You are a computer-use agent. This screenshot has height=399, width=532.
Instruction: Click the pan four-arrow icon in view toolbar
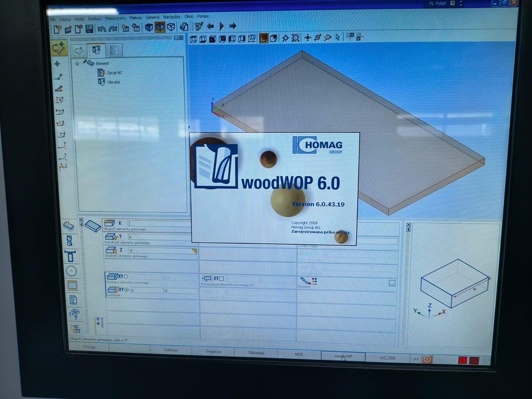click(x=308, y=38)
